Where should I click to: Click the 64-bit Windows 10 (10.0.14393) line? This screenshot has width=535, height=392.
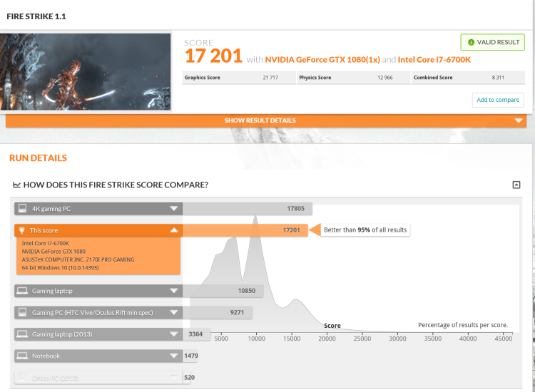click(61, 268)
